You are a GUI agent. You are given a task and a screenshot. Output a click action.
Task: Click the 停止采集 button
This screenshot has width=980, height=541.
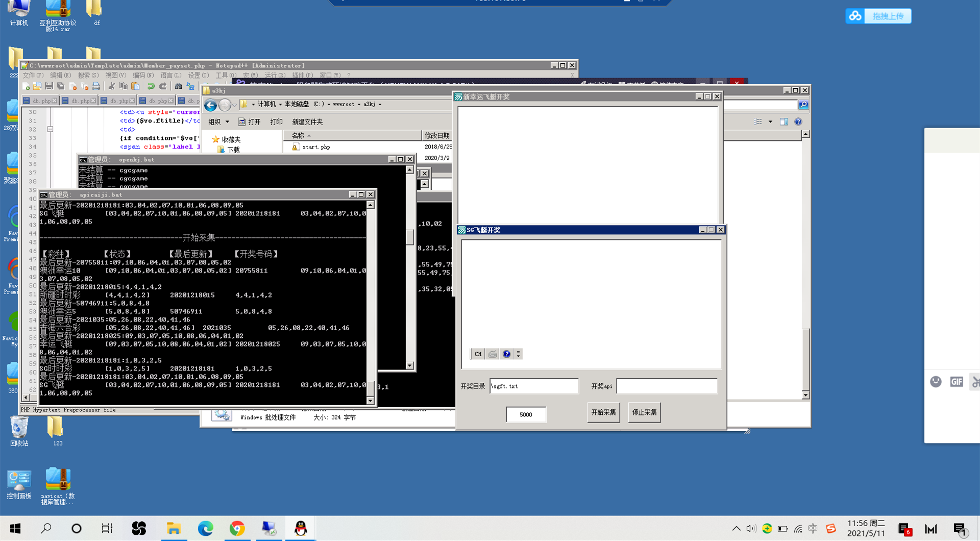coord(644,412)
